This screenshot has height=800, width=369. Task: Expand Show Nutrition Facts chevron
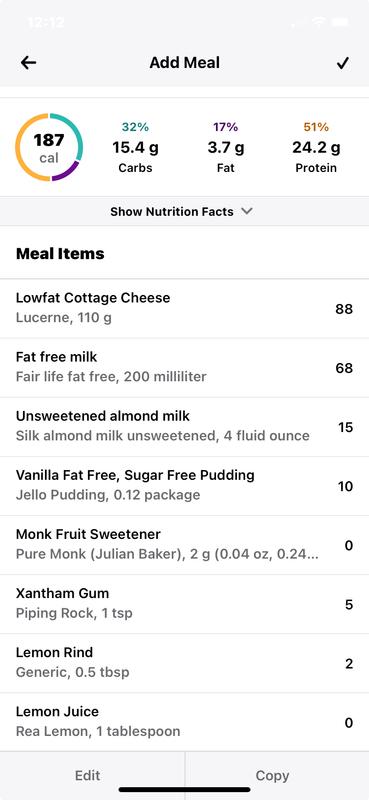tap(247, 211)
